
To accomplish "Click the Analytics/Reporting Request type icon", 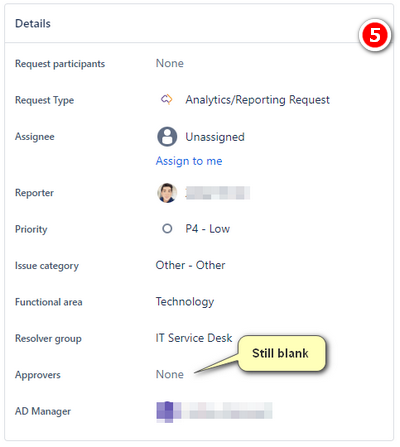I will click(166, 99).
